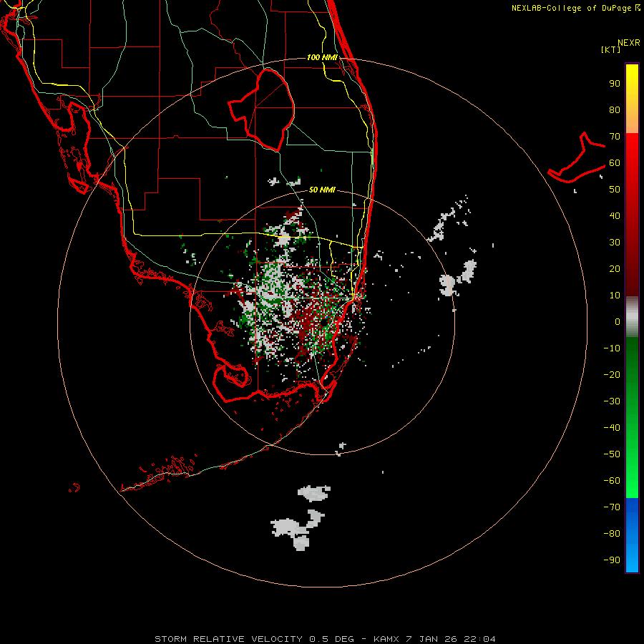This screenshot has height=644, width=644.
Task: Click the -60 value on velocity scale
Action: (612, 481)
